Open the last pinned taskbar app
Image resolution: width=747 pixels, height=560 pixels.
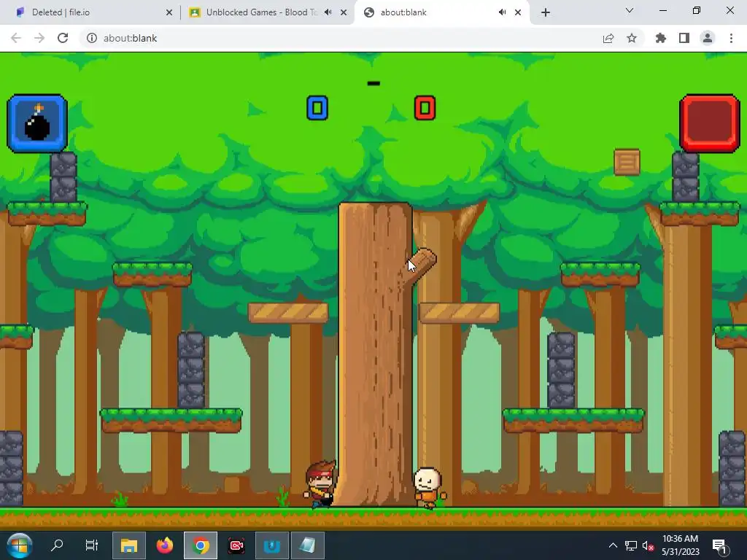(308, 545)
